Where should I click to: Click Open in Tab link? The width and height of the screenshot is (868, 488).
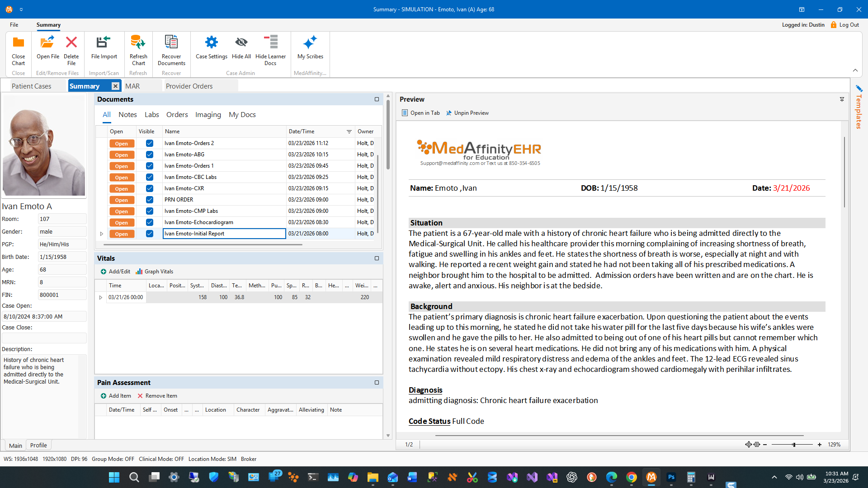[421, 113]
